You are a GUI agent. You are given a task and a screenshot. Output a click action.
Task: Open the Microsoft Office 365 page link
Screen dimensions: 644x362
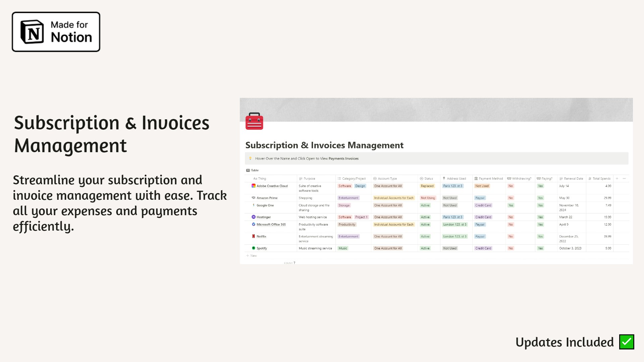tap(271, 225)
